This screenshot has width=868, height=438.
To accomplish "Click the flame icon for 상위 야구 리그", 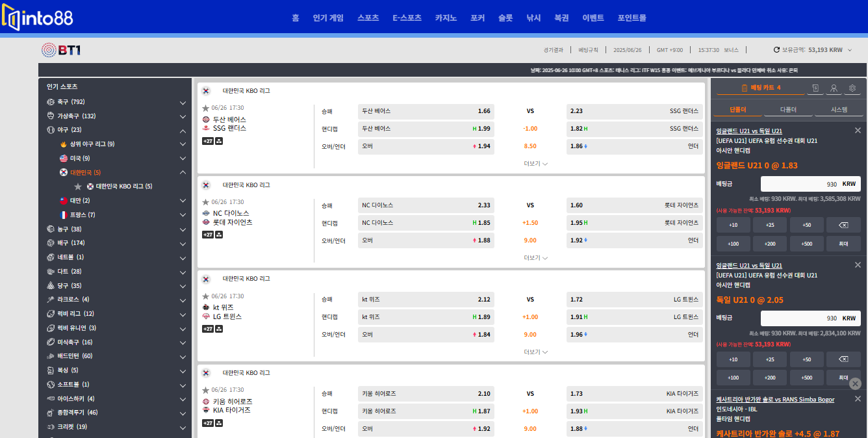I will click(x=64, y=144).
